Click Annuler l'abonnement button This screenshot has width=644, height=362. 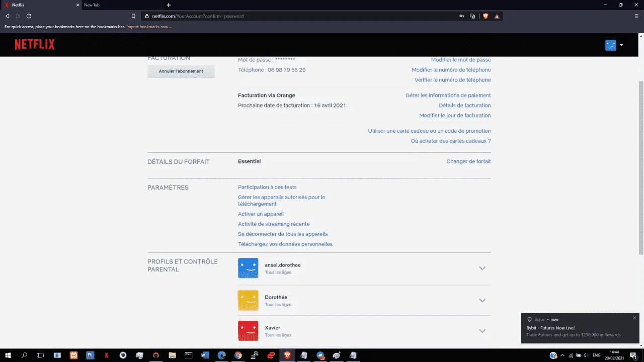(181, 71)
